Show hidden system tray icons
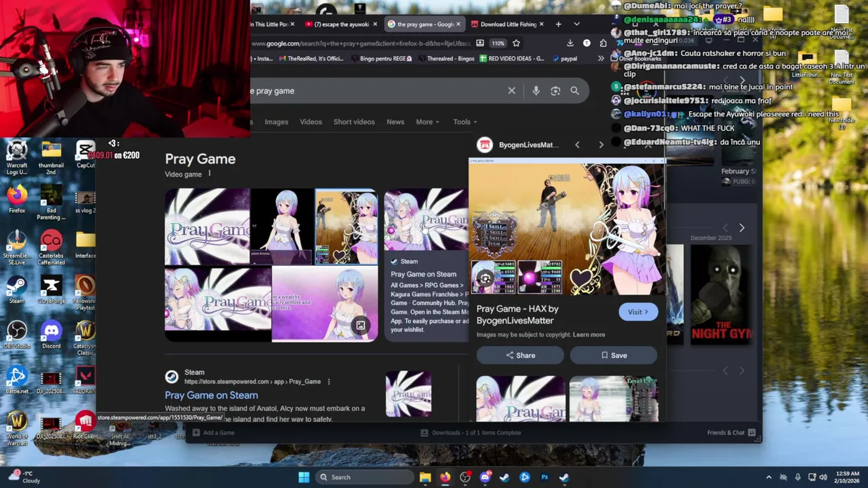Viewport: 868px width, 488px height. pos(768,477)
